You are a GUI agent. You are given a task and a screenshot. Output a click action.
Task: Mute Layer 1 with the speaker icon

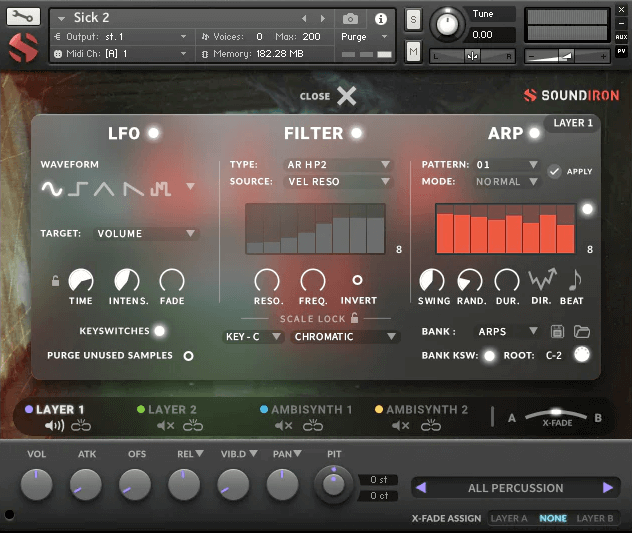[54, 425]
